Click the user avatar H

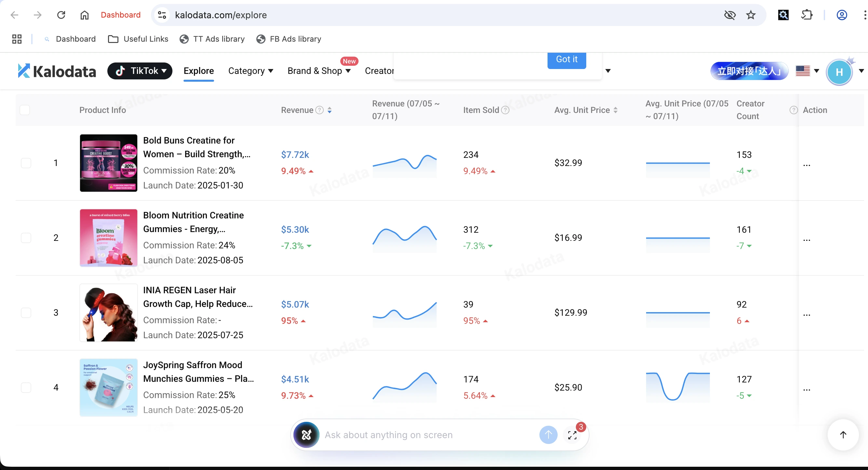pos(839,72)
